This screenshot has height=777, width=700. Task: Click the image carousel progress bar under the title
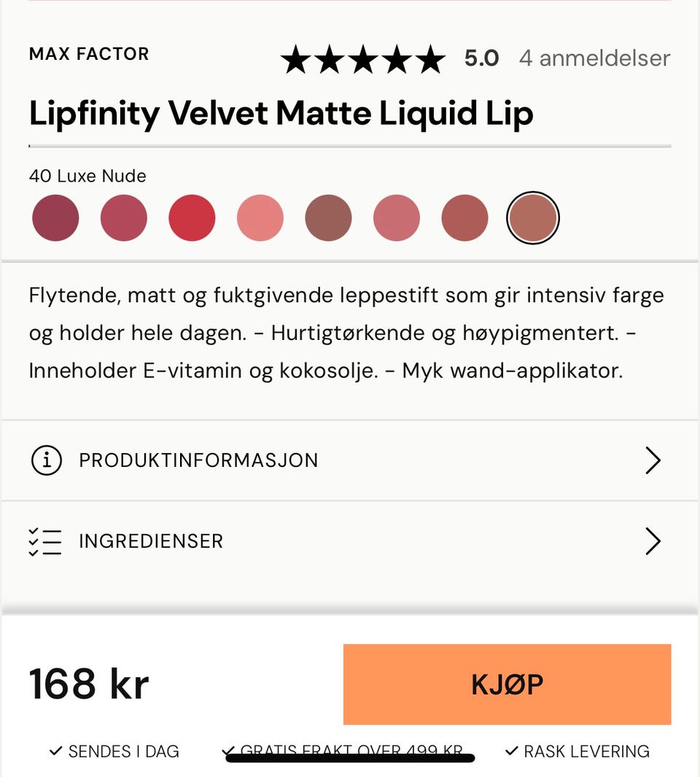pyautogui.click(x=350, y=146)
